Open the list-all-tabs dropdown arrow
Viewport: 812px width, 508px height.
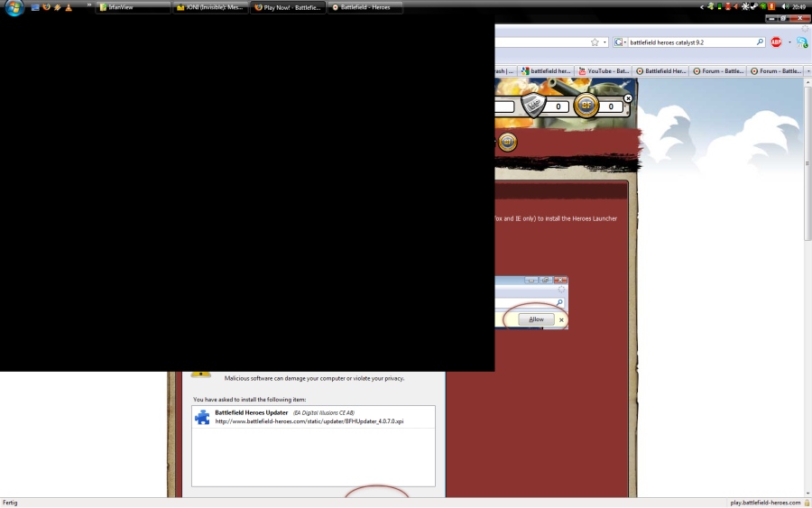pos(807,71)
